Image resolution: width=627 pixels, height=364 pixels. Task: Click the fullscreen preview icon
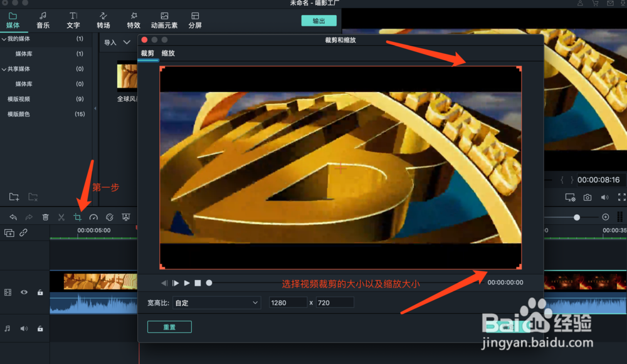point(622,197)
